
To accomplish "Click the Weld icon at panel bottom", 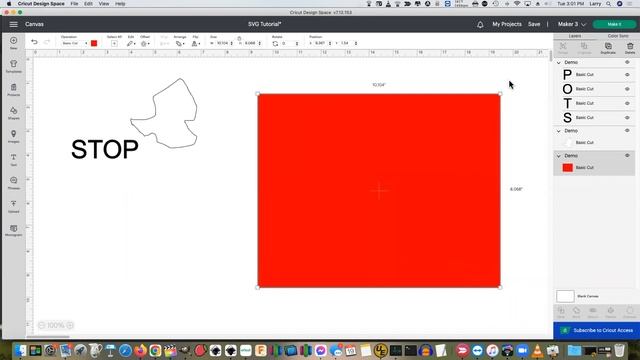I will pos(576,313).
